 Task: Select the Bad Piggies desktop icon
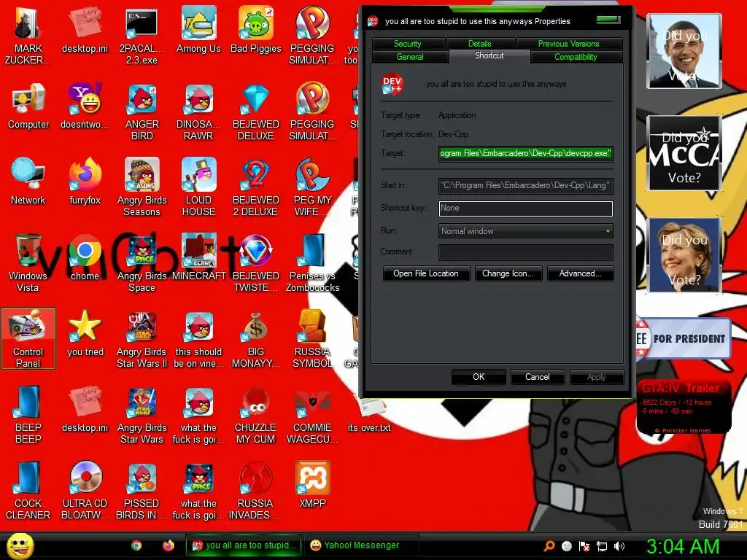point(256,30)
